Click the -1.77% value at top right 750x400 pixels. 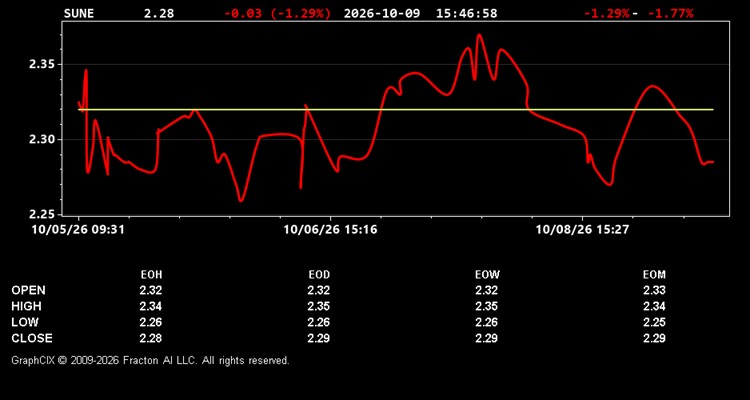[x=670, y=13]
